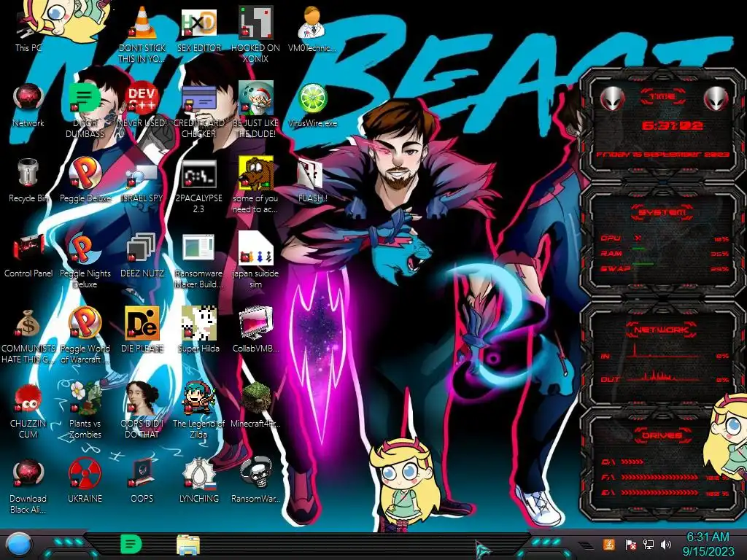Open the portrait icon labeled OOPS DID I DO THAT
The image size is (747, 560).
pos(142,410)
